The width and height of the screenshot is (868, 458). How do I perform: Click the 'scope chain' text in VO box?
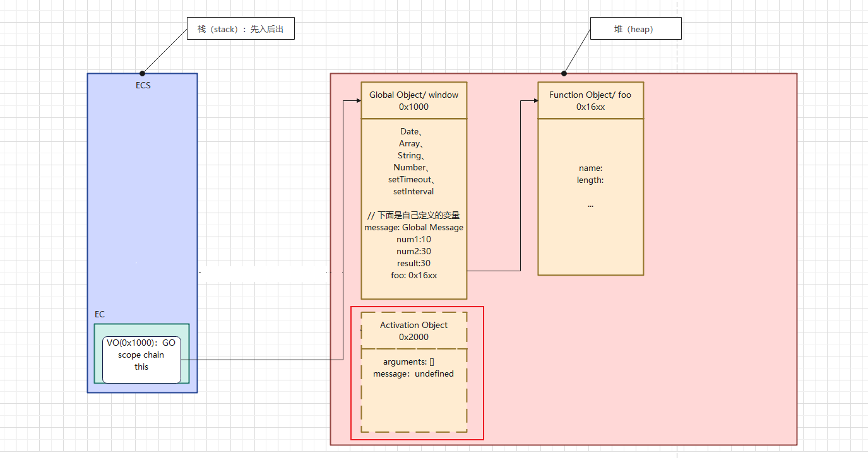point(141,355)
